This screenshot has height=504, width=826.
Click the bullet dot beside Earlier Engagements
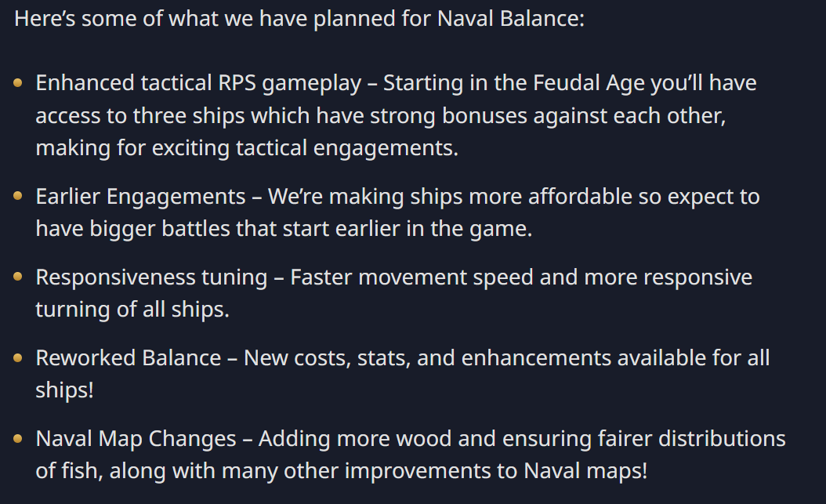18,196
